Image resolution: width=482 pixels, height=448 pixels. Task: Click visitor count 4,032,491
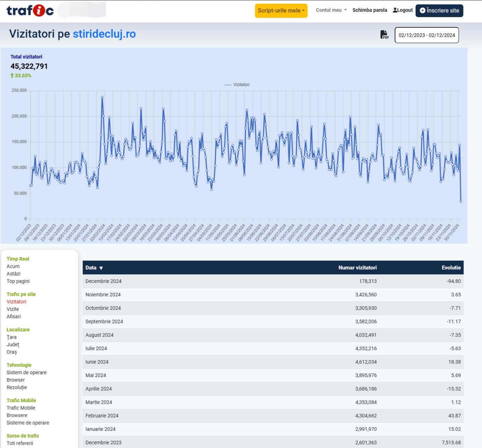[x=366, y=335]
